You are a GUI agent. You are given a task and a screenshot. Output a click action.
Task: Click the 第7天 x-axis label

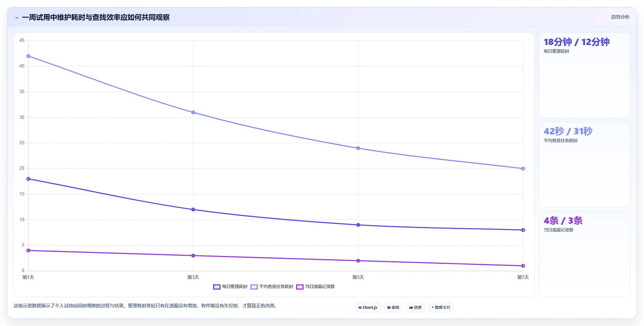point(523,277)
